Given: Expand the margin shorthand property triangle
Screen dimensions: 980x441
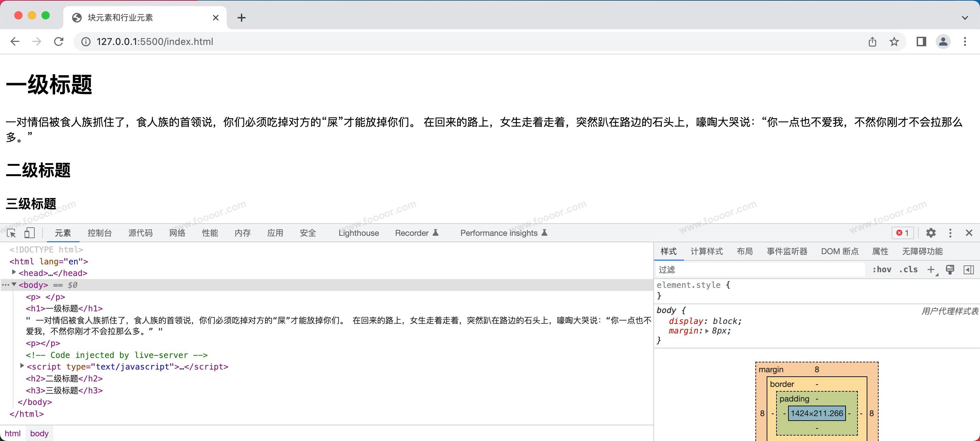Looking at the screenshot, I should 707,331.
